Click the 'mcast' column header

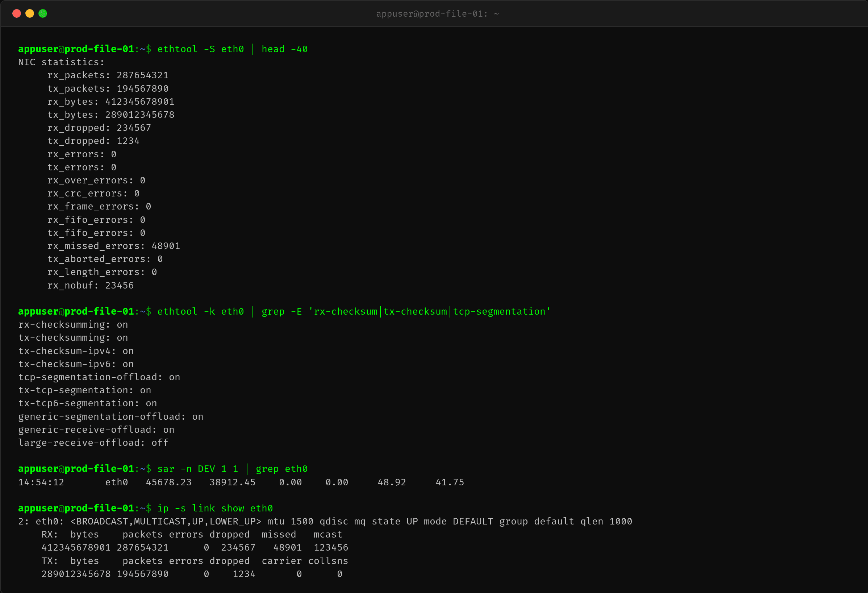point(328,534)
